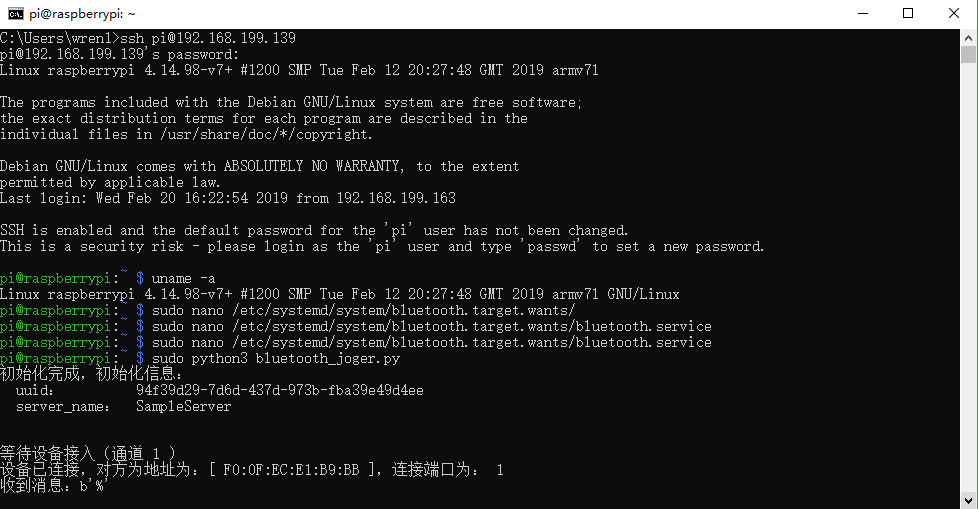
Task: Maximize the terminal window
Action: coord(908,13)
